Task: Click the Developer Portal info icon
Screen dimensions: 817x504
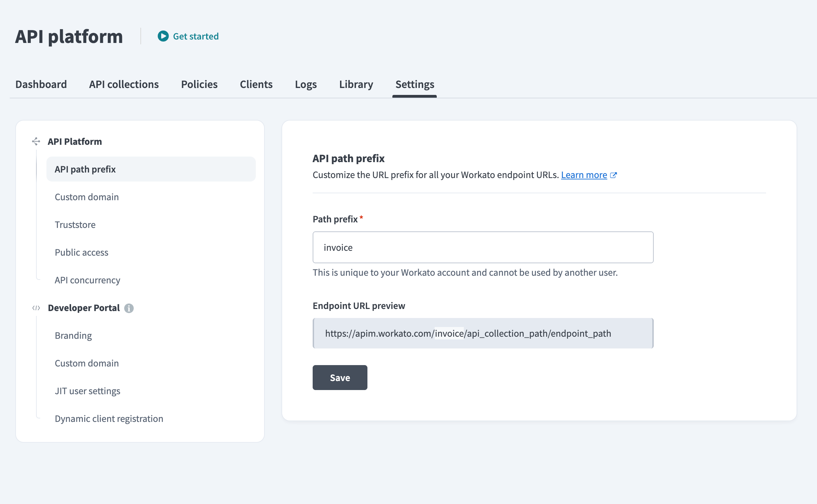Action: (129, 308)
